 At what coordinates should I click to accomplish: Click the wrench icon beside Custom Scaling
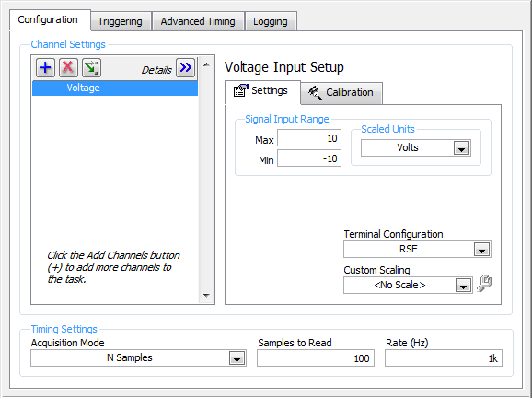point(484,284)
